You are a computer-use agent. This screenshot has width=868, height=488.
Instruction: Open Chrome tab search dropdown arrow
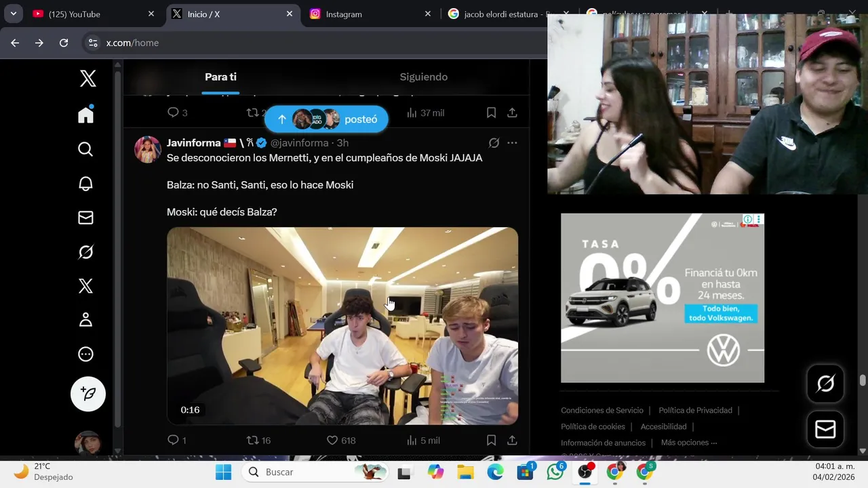(13, 14)
